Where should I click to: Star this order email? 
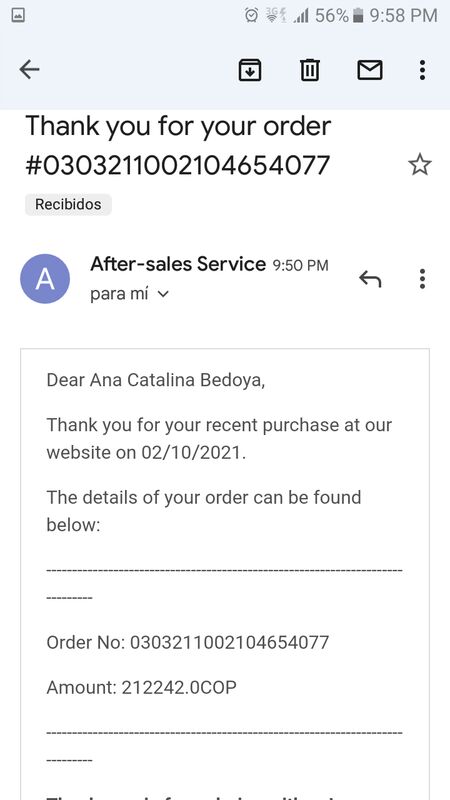420,164
